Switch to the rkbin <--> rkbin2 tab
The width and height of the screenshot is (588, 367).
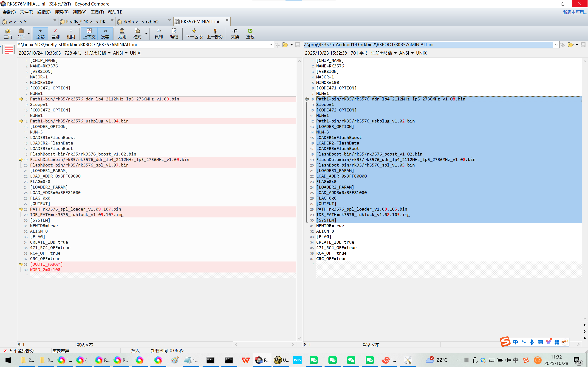click(141, 22)
